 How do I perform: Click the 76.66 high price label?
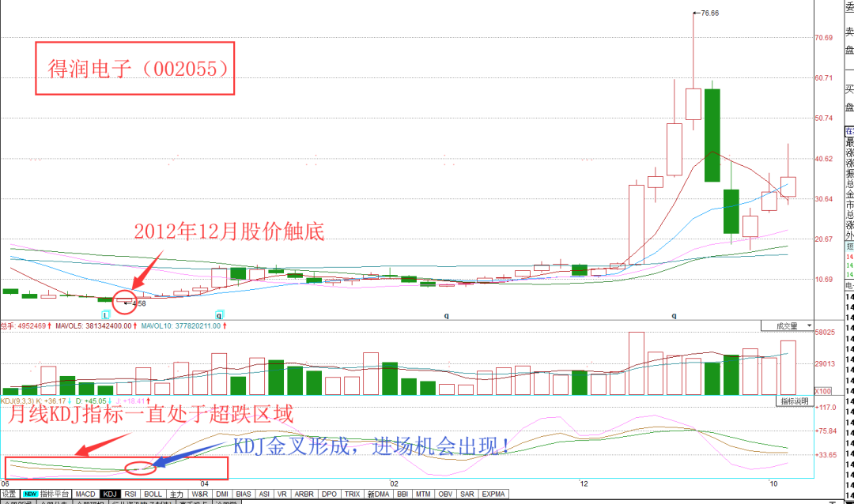[x=709, y=13]
